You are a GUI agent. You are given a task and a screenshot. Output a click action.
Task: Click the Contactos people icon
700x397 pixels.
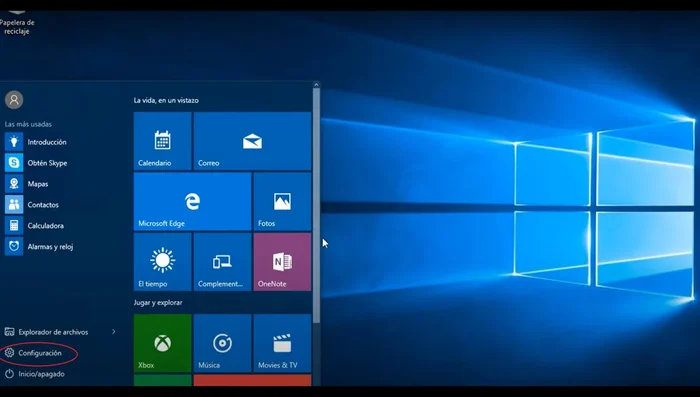14,205
